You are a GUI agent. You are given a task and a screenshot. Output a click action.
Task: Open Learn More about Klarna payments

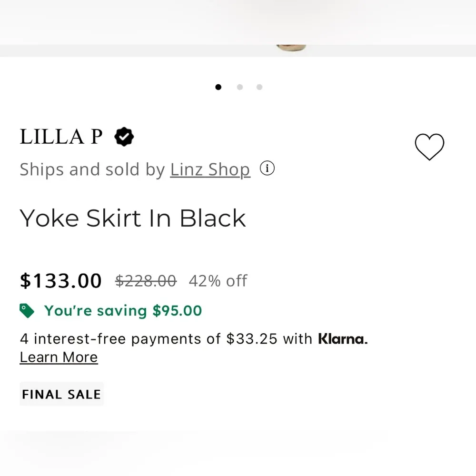point(59,357)
